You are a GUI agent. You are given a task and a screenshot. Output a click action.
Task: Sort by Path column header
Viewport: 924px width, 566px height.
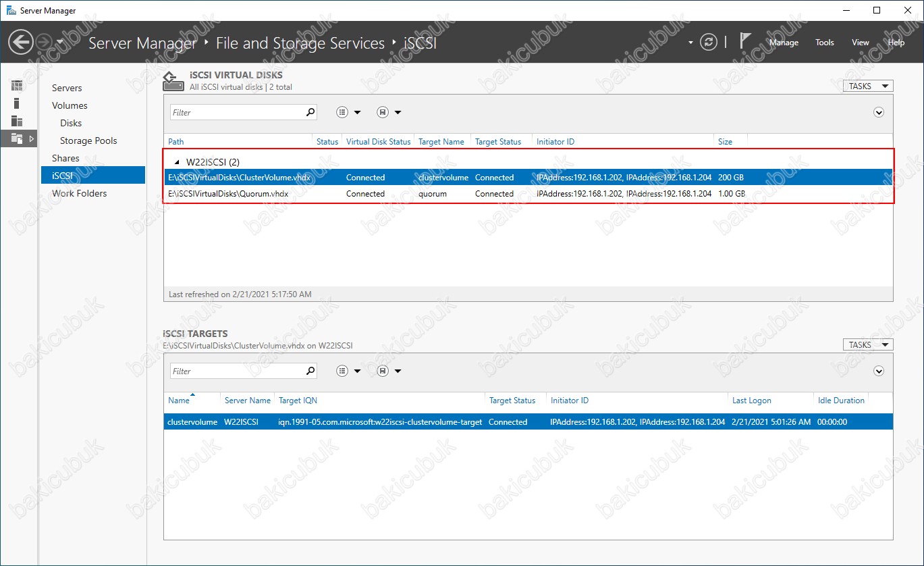coord(175,142)
